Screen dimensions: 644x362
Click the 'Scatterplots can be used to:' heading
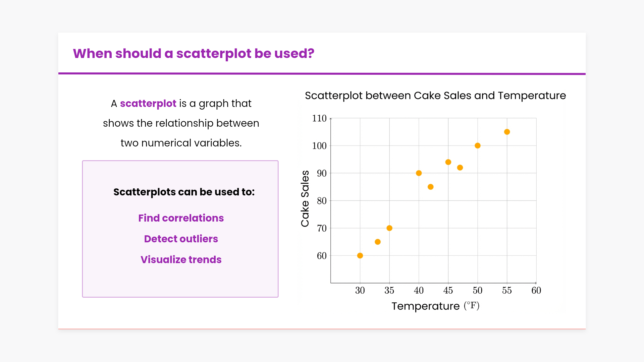tap(184, 192)
